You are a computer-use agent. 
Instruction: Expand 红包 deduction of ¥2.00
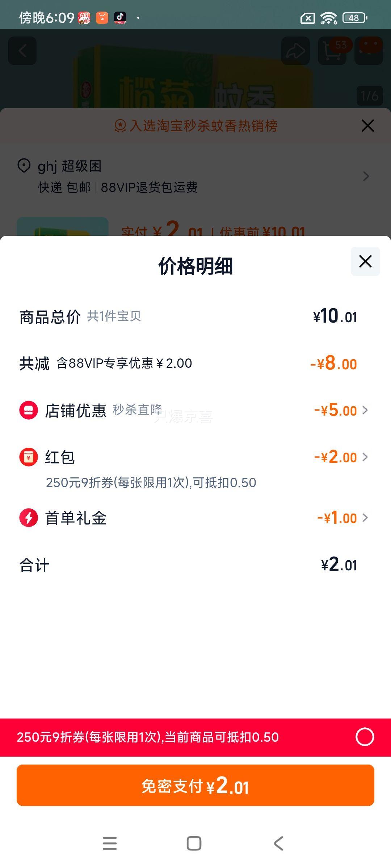tap(341, 457)
